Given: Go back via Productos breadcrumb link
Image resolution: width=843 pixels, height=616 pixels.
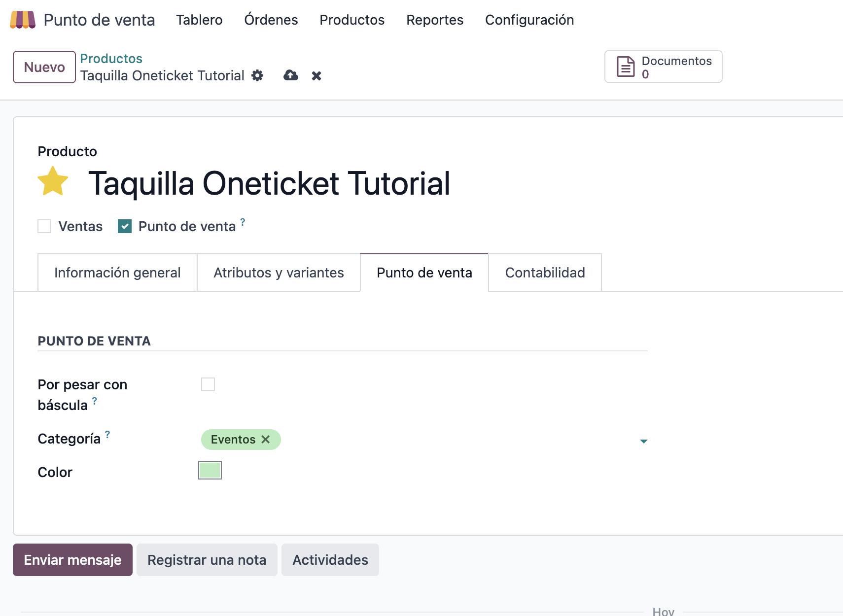Looking at the screenshot, I should click(x=111, y=59).
